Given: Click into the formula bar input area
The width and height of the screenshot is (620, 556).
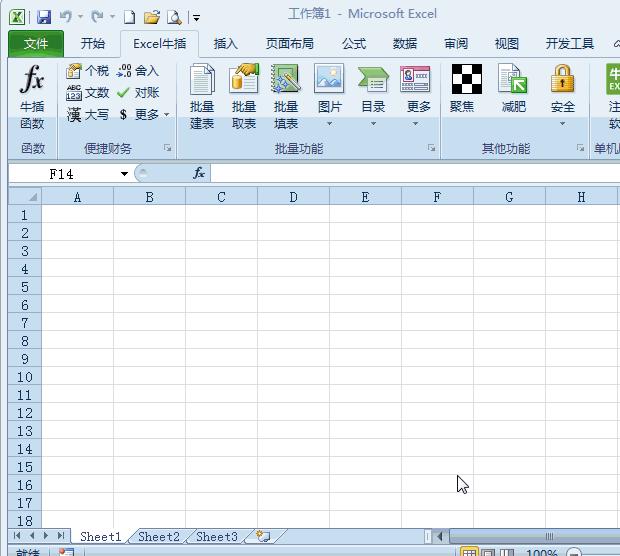Looking at the screenshot, I should 415,174.
